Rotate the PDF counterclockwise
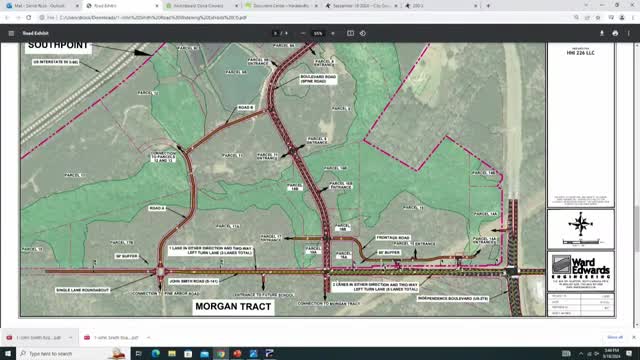Screen dimensions: 640x360 click(x=363, y=33)
